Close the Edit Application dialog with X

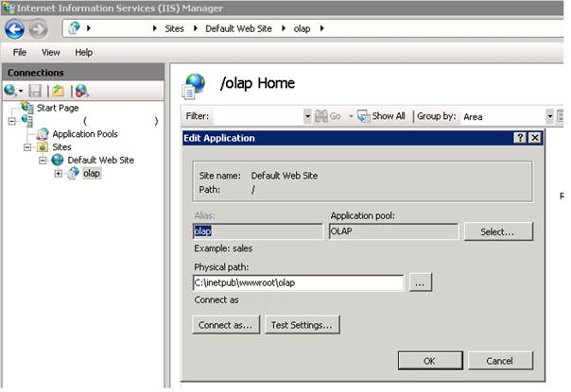coord(535,138)
